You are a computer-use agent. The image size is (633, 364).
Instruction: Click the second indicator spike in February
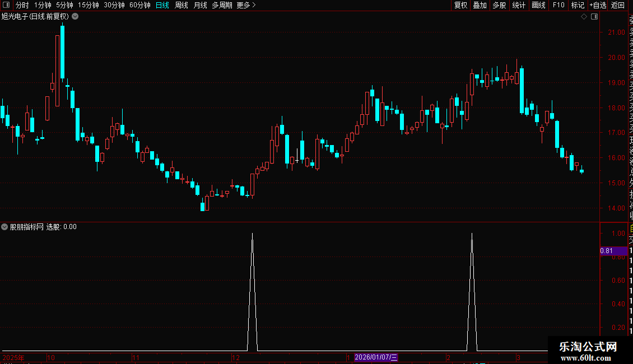coord(472,292)
